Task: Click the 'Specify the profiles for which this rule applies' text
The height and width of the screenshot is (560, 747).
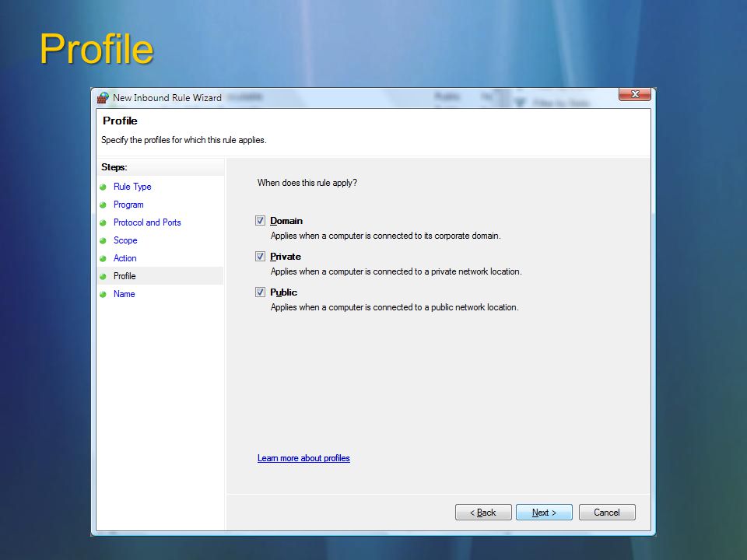Action: pyautogui.click(x=184, y=140)
